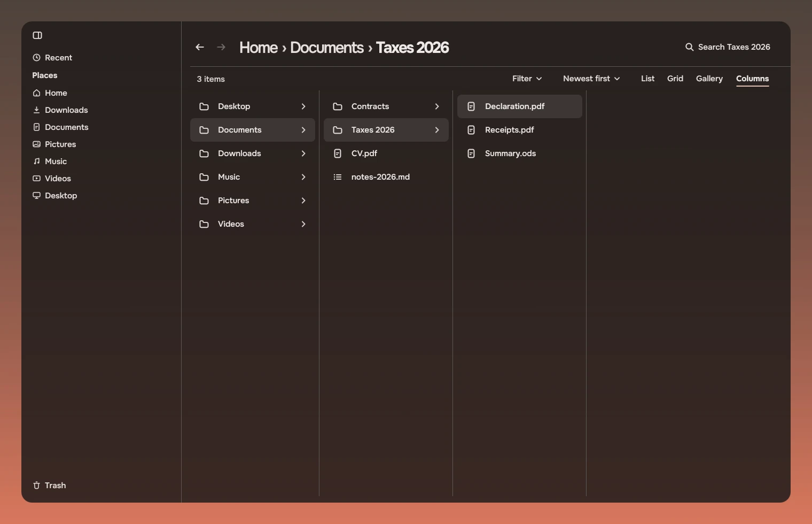The width and height of the screenshot is (812, 524).
Task: Select the Receipts.pdf file
Action: [520, 130]
